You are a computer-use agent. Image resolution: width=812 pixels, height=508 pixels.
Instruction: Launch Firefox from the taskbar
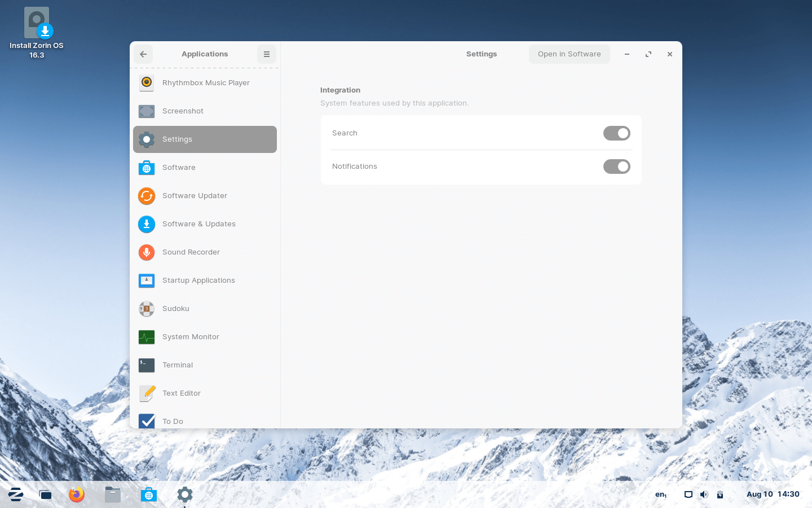click(x=77, y=495)
